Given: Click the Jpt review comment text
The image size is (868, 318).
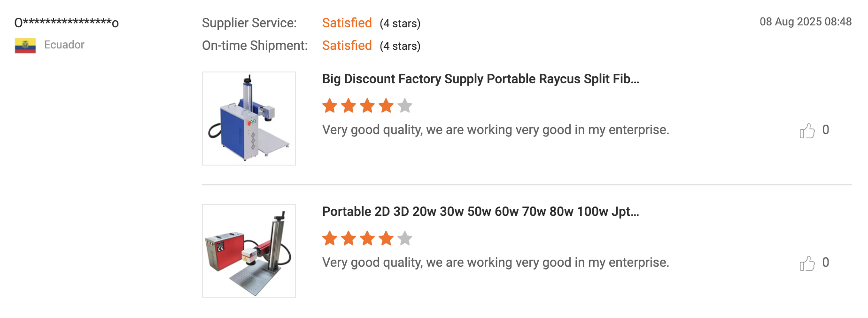Looking at the screenshot, I should [496, 262].
